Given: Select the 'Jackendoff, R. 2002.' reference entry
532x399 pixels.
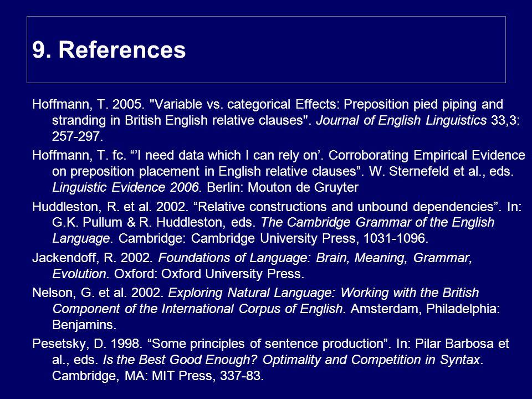Looking at the screenshot, I should point(252,265).
